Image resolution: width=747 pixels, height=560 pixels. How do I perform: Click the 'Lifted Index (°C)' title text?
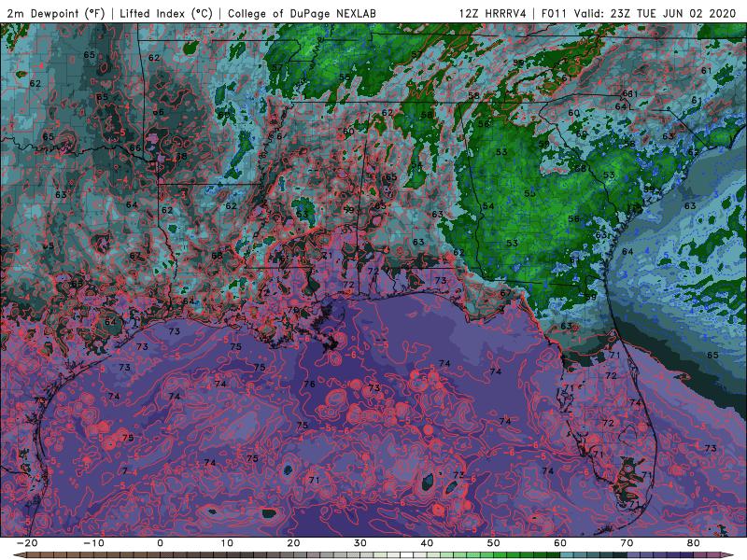pyautogui.click(x=166, y=13)
